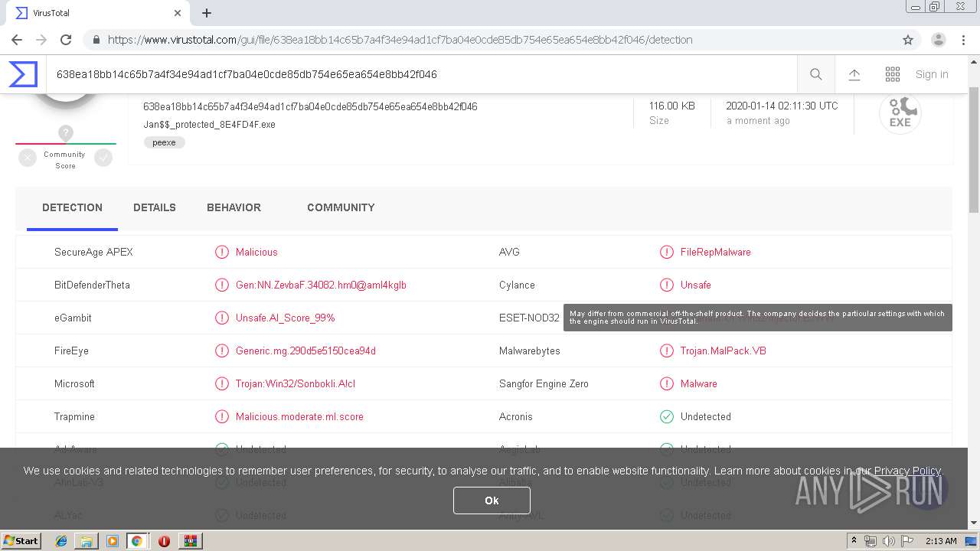Click the Sangfor Engine Zero Malware result
This screenshot has width=980, height=551.
point(698,383)
